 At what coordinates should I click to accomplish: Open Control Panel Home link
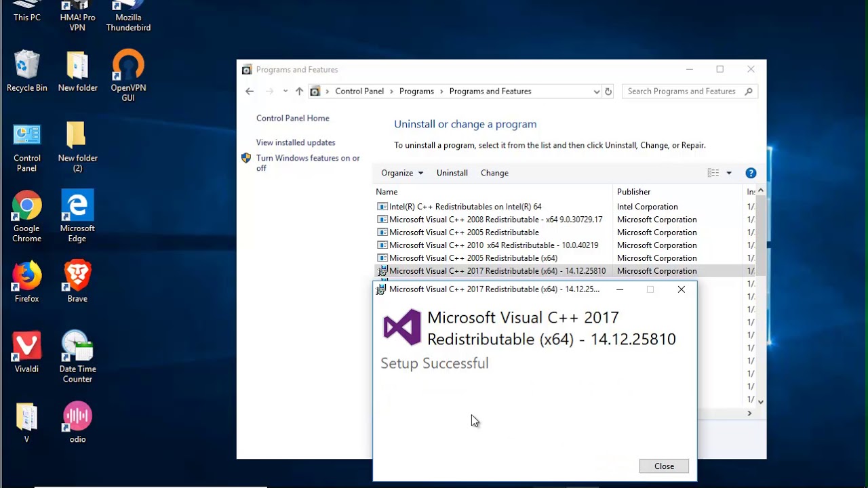click(x=293, y=118)
